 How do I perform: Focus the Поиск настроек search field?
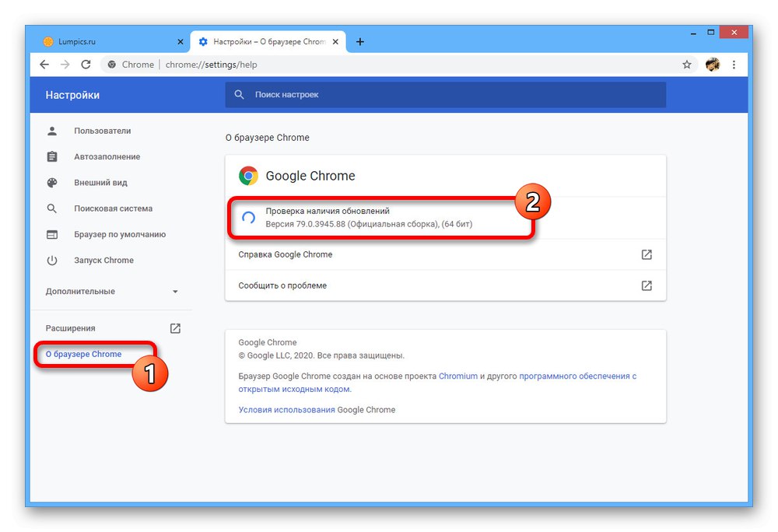451,95
